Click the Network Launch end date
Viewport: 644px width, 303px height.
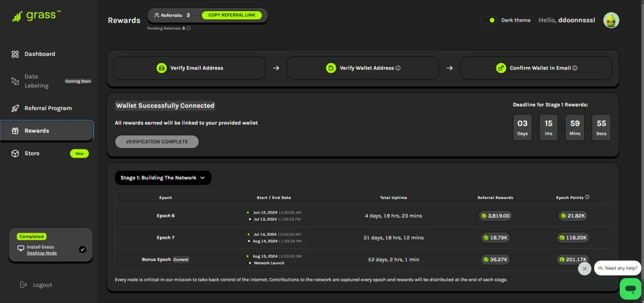click(269, 263)
